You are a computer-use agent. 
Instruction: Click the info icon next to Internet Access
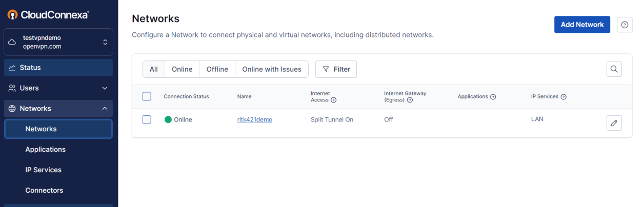click(334, 100)
